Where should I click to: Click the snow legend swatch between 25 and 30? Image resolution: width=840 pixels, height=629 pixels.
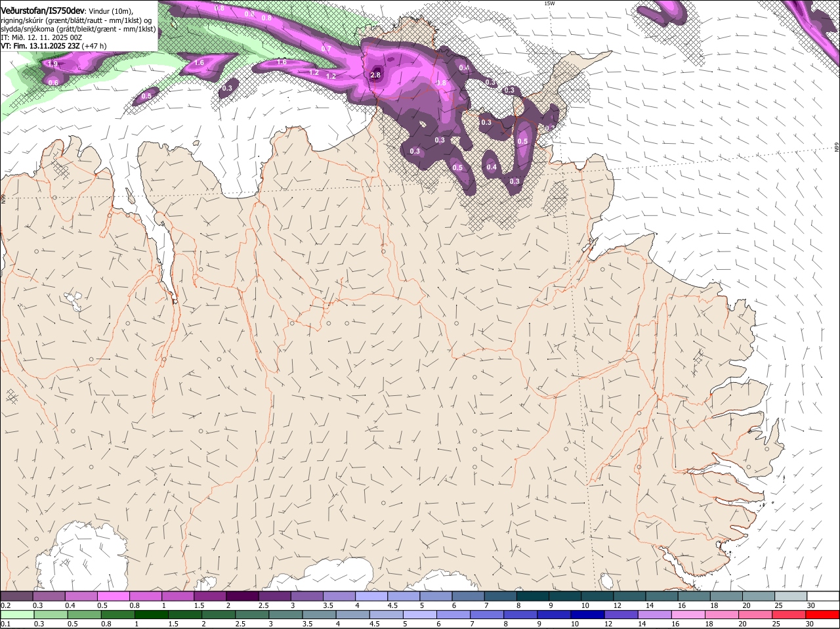point(792,596)
